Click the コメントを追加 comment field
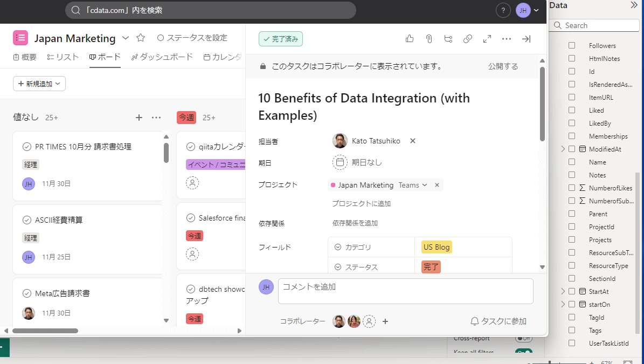This screenshot has width=644, height=364. click(x=405, y=291)
